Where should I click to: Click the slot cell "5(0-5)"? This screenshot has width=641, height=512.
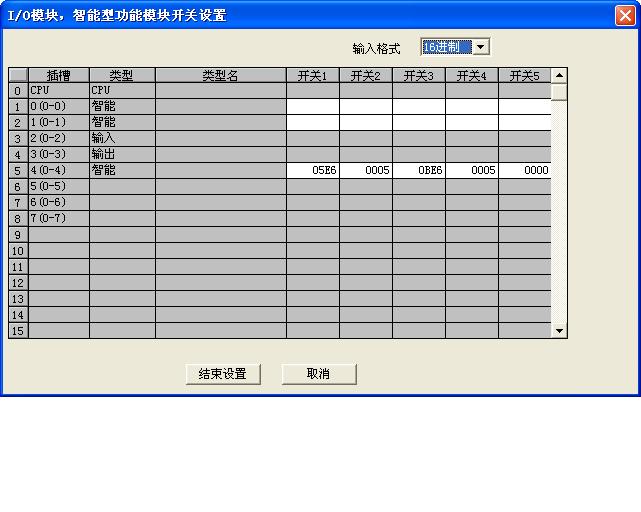(59, 186)
